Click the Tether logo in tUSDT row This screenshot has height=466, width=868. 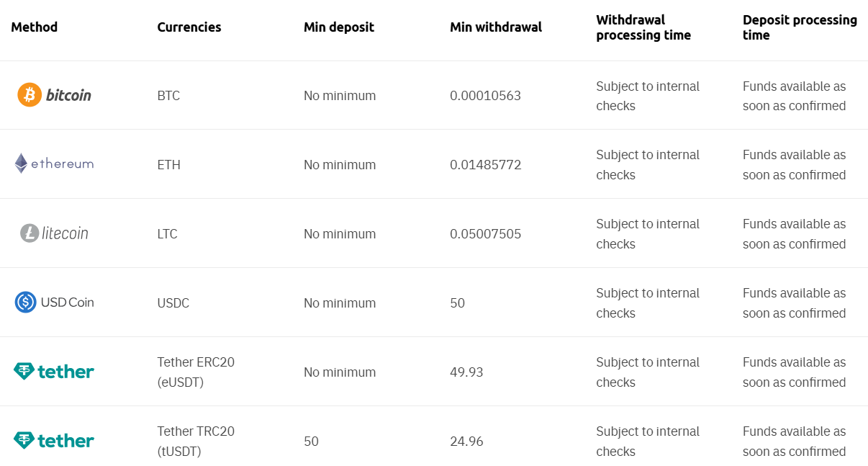53,440
